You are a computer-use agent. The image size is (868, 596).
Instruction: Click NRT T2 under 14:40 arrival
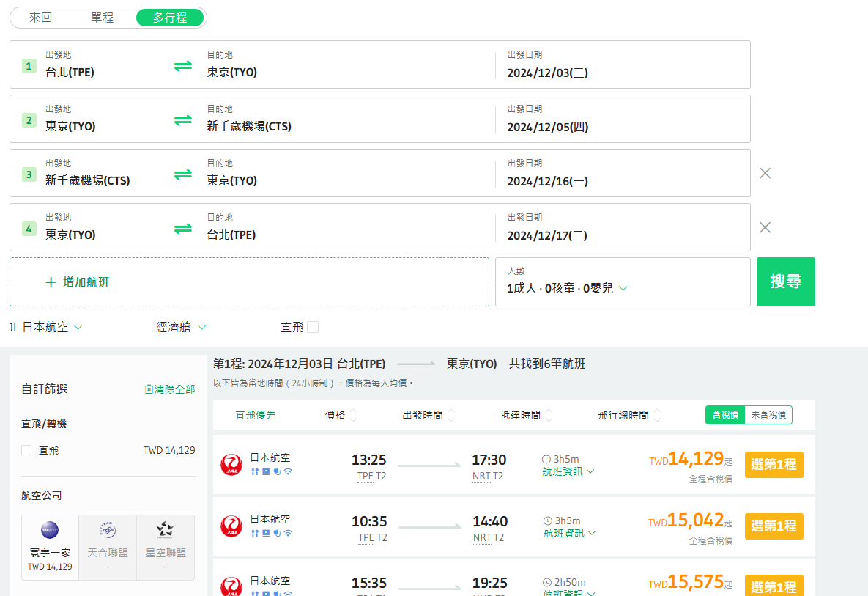(x=489, y=538)
